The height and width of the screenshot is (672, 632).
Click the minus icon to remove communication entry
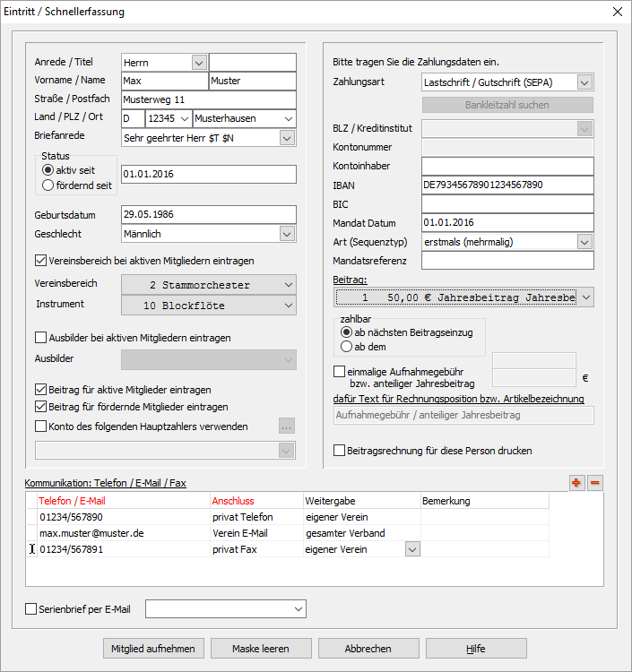pyautogui.click(x=595, y=483)
